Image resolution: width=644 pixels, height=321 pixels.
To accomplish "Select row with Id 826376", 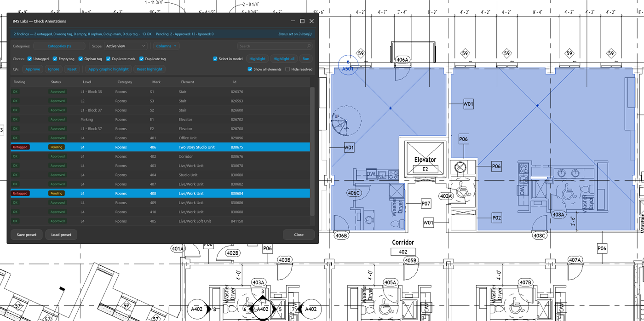I will [x=160, y=92].
